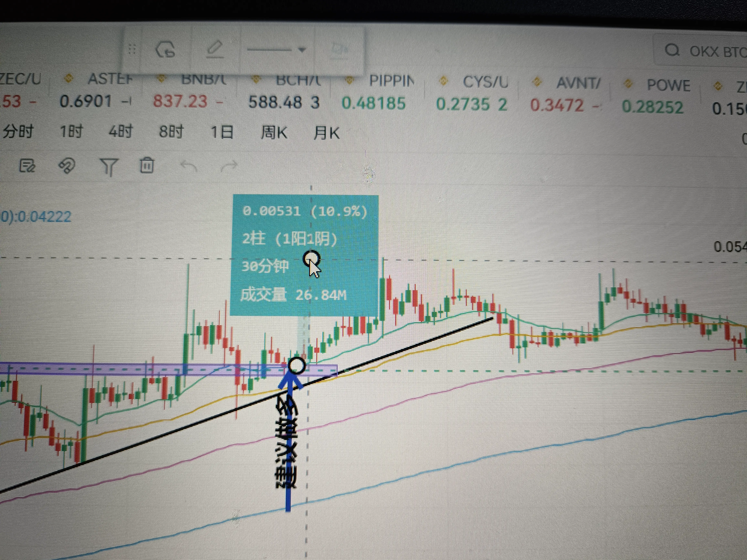747x560 pixels.
Task: Open the PIPPIN ticker in watchlist bar
Action: coord(391,81)
